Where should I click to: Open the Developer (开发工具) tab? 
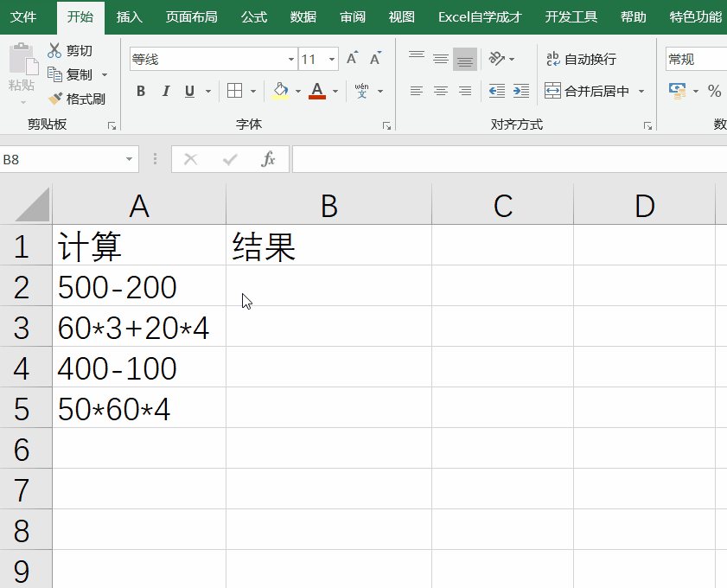point(571,17)
